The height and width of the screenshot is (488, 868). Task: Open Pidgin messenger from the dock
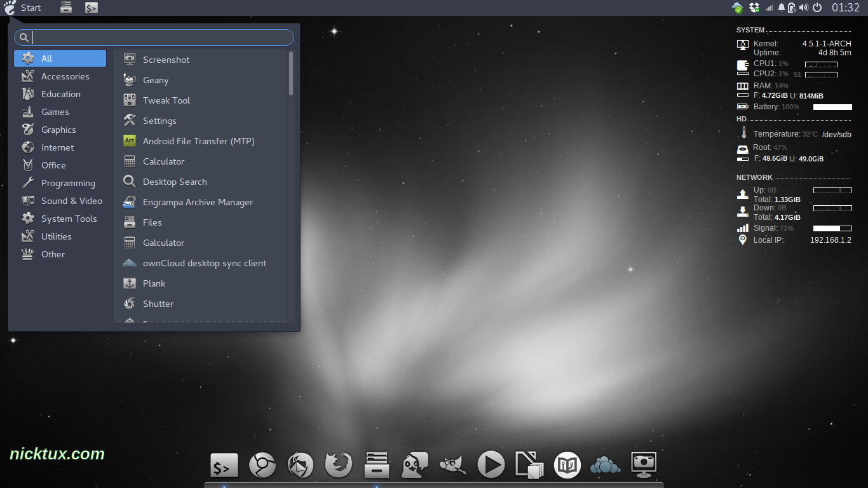(x=414, y=466)
